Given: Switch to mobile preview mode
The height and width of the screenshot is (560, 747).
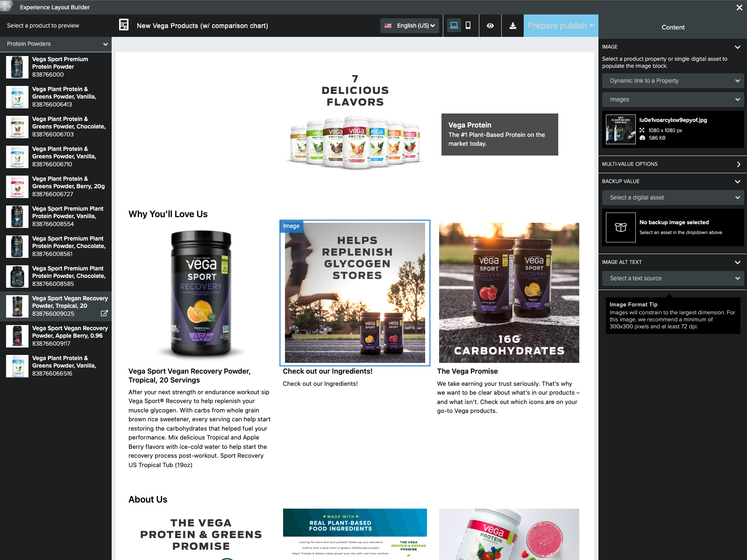Looking at the screenshot, I should click(468, 25).
